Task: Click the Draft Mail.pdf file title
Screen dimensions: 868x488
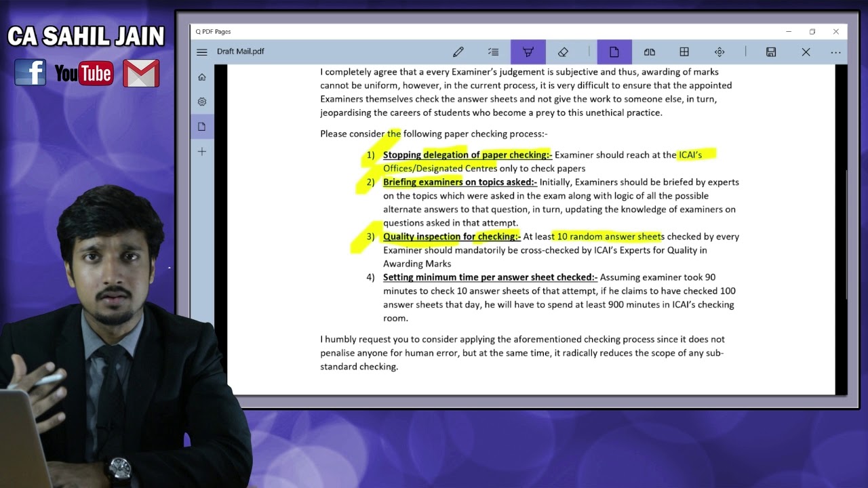Action: click(241, 52)
